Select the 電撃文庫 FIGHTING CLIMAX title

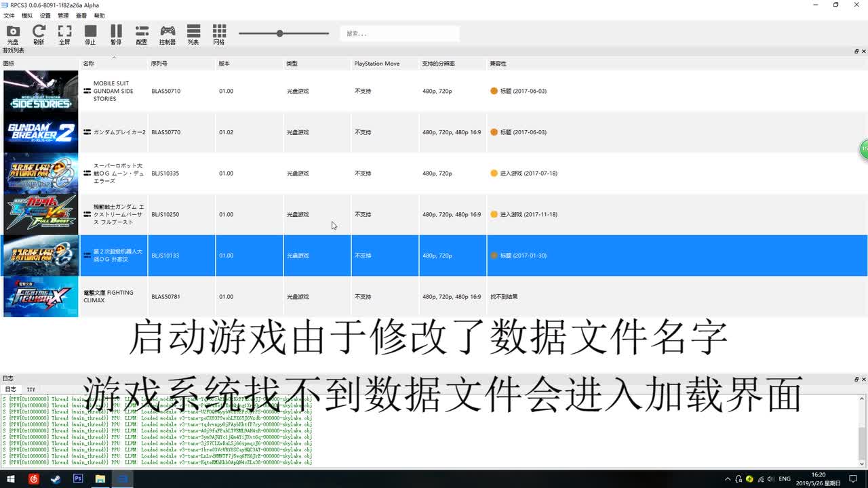pos(108,296)
